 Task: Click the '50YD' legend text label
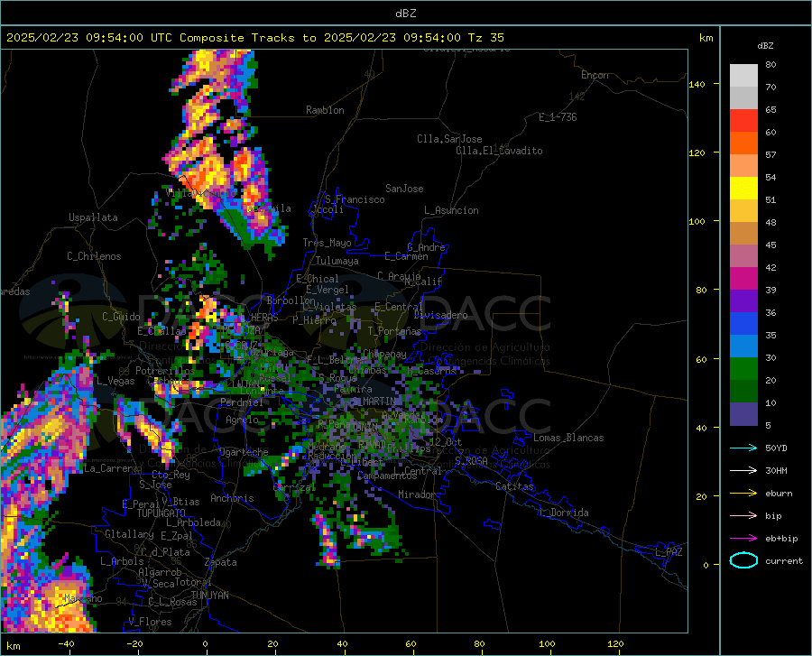tap(776, 448)
